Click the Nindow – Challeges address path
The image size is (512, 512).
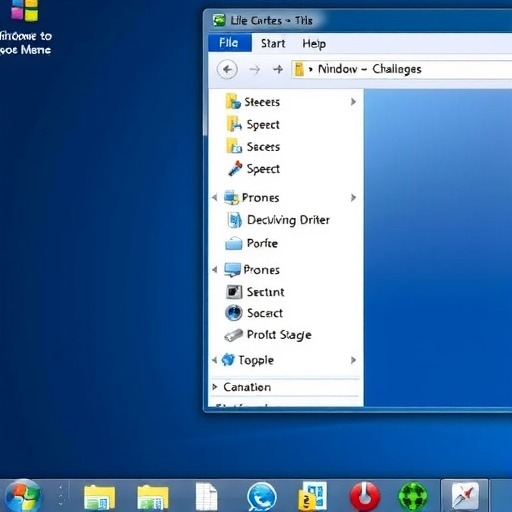coord(369,69)
